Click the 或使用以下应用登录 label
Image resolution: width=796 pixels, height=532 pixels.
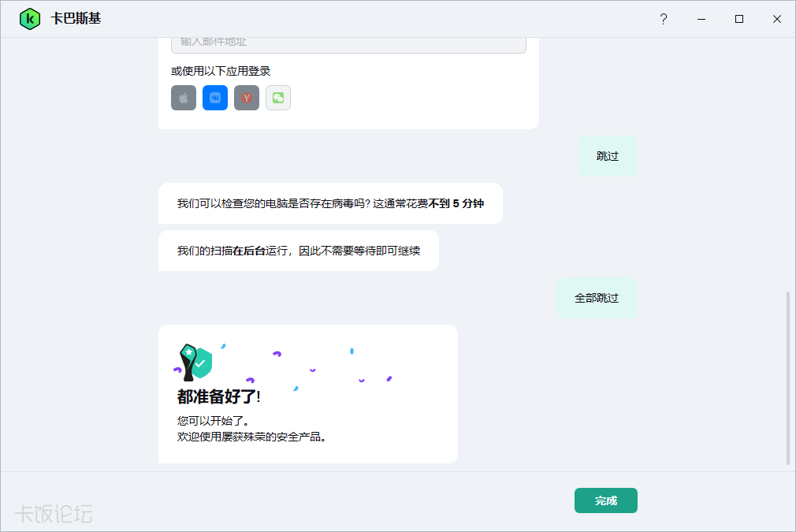[x=221, y=71]
